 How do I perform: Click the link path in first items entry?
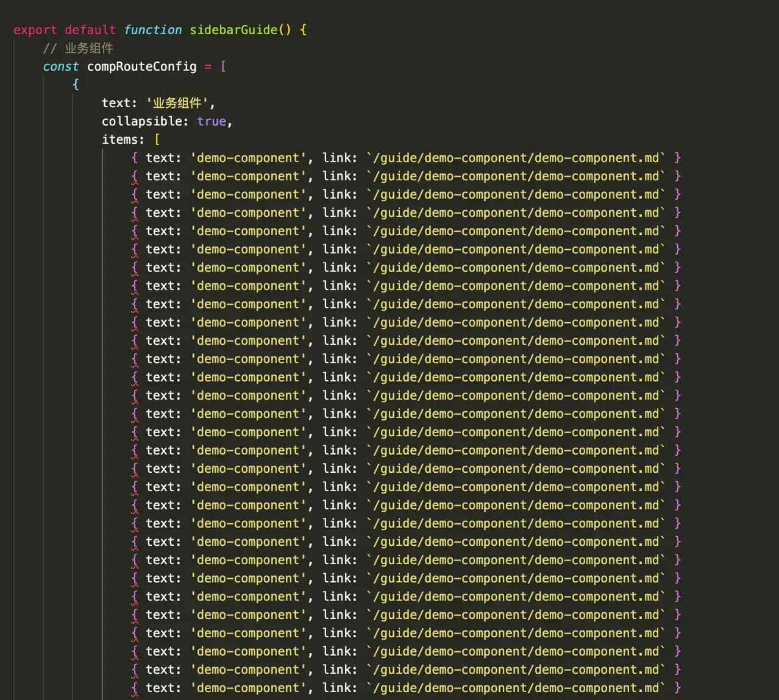pos(516,158)
